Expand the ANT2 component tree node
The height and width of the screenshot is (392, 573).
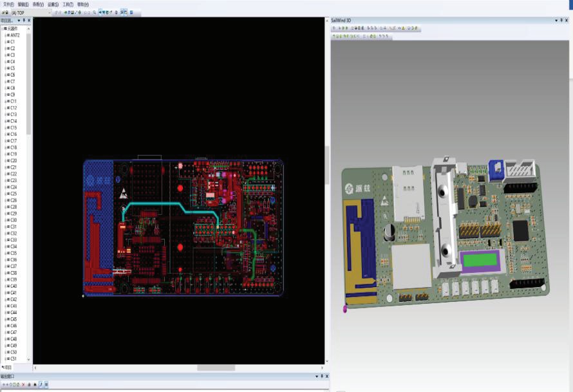pyautogui.click(x=5, y=35)
